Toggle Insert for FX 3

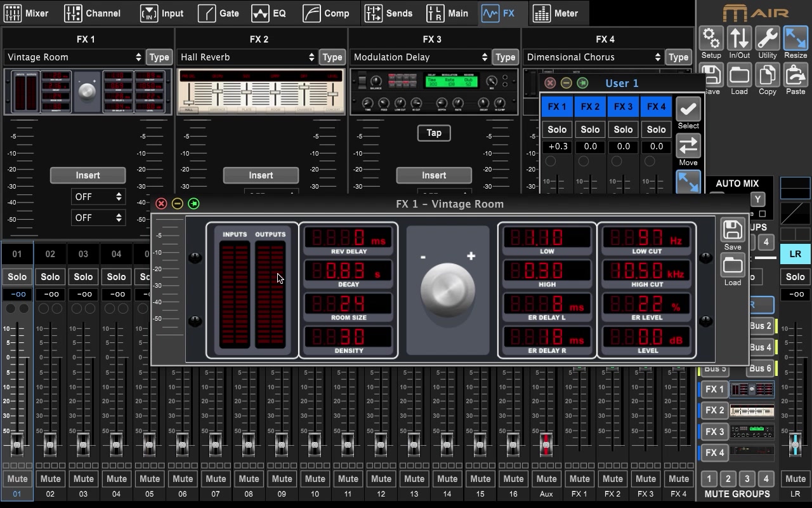pyautogui.click(x=434, y=175)
